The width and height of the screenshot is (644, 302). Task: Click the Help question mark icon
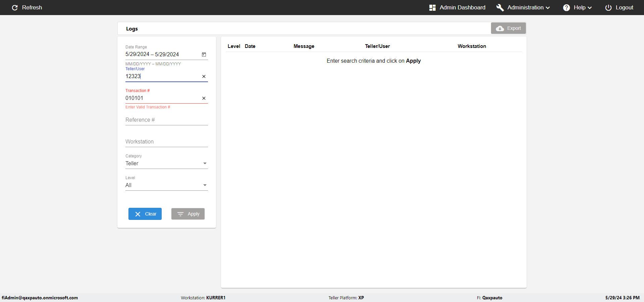[x=567, y=7]
